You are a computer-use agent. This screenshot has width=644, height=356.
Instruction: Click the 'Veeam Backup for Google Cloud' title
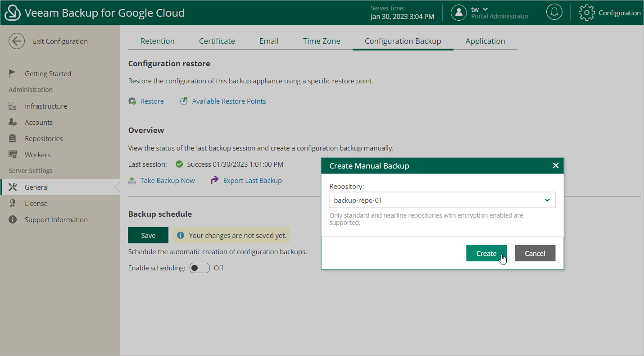pos(105,13)
